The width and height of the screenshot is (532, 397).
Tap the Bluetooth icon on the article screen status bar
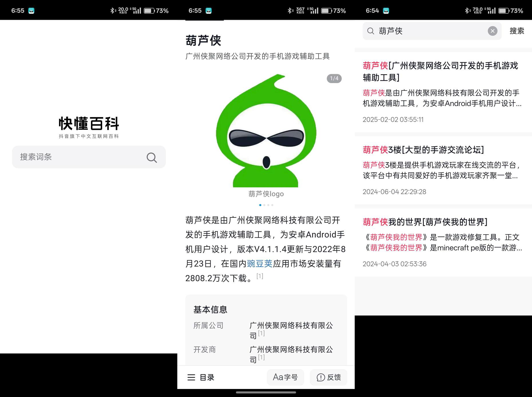click(290, 11)
